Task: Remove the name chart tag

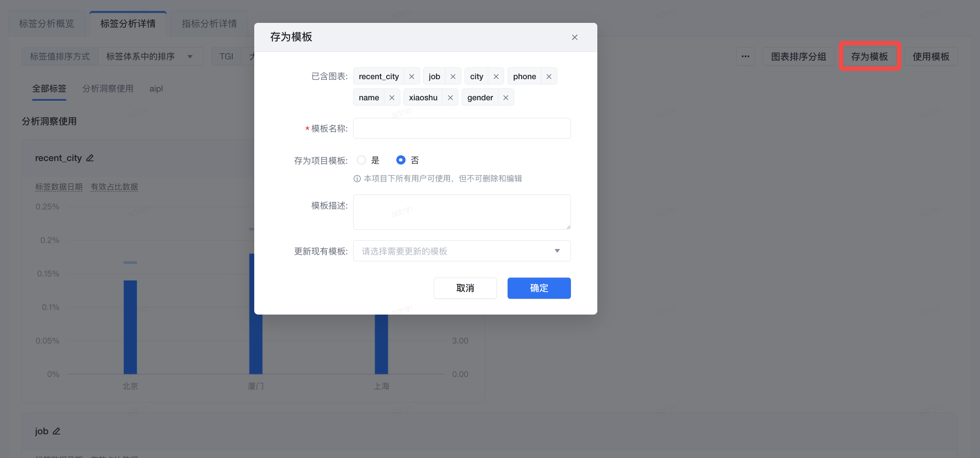Action: (392, 98)
